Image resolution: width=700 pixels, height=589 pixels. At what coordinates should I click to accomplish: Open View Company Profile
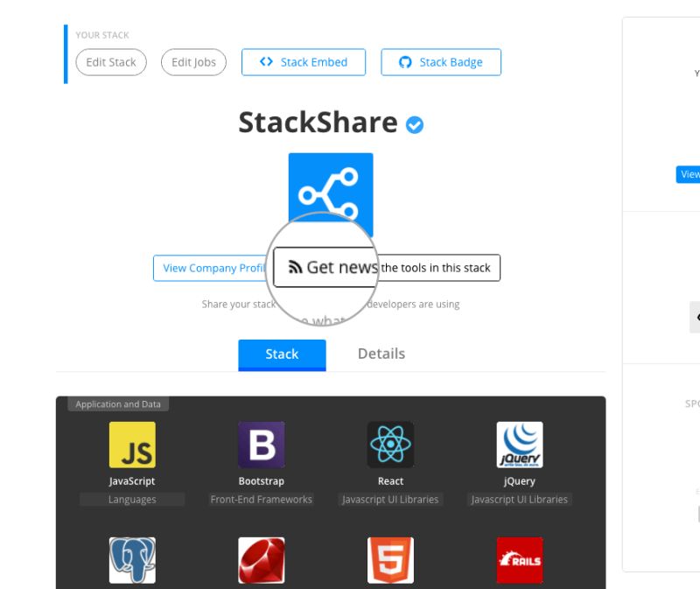[x=210, y=268]
